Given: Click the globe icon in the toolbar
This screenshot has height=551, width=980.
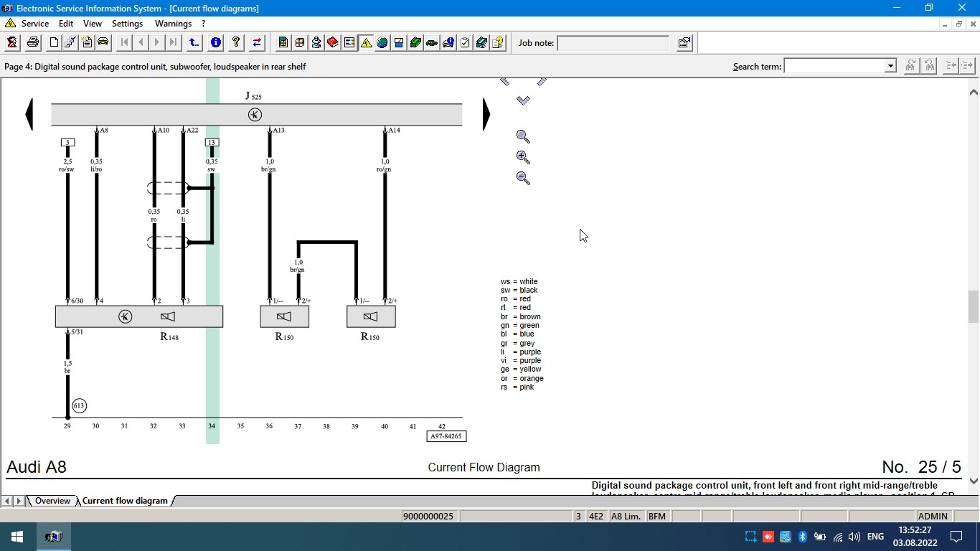Looking at the screenshot, I should pos(382,43).
